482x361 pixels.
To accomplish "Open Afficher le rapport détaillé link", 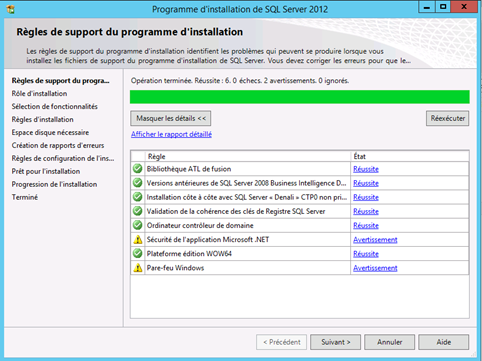I will (171, 134).
